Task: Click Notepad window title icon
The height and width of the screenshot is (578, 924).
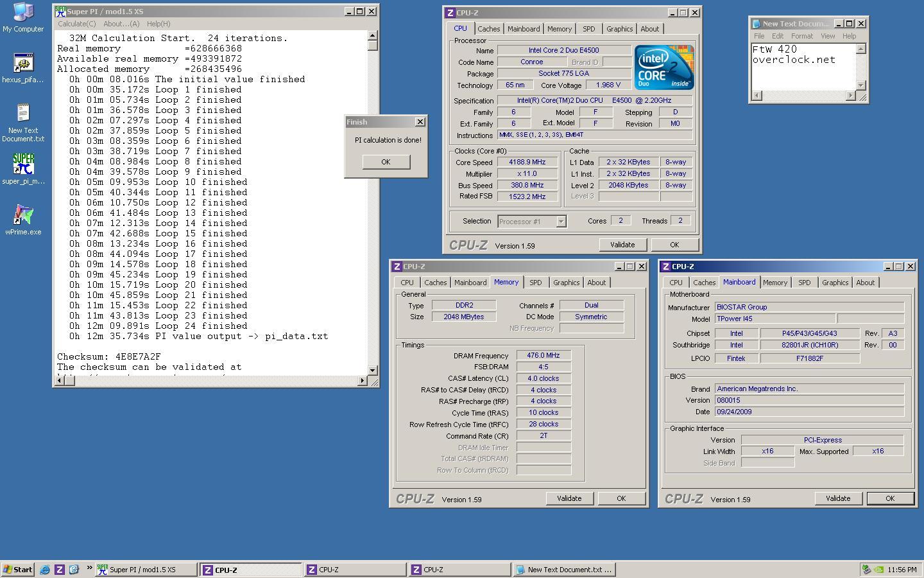Action: pos(757,24)
